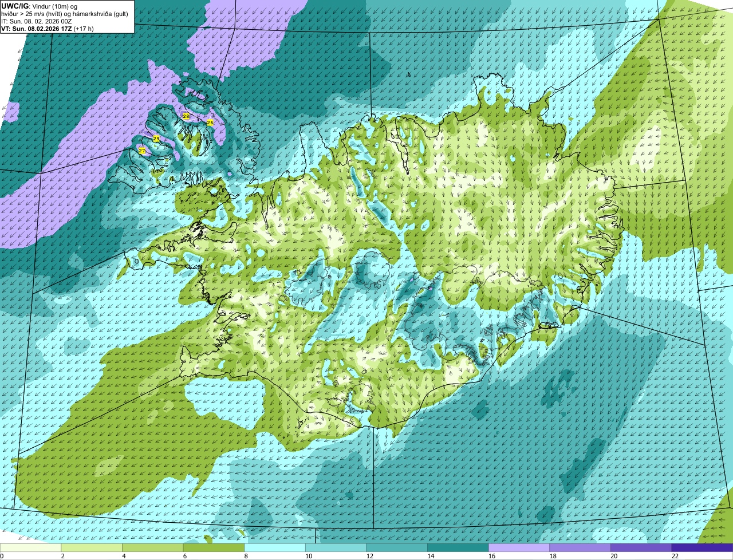733x560 pixels.
Task: Select the 0–2 m/s legend color
Action: (30, 547)
